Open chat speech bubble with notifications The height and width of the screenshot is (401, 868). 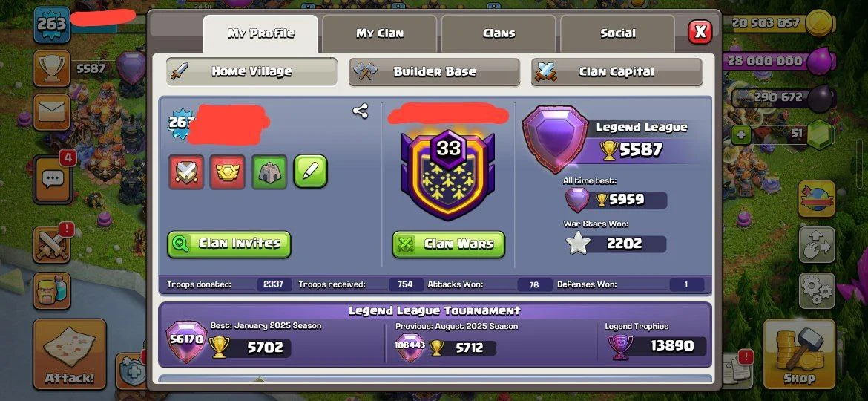click(53, 179)
